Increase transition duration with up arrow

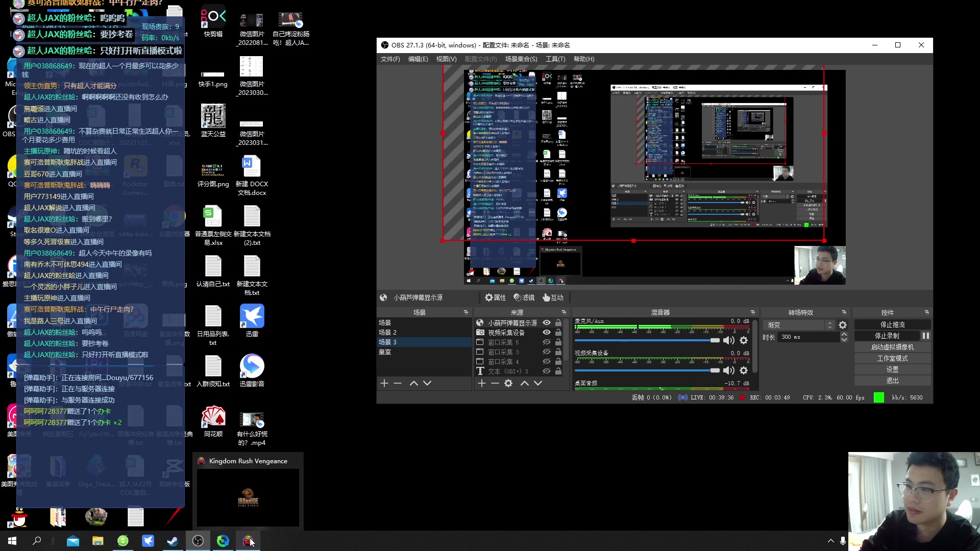pos(844,334)
